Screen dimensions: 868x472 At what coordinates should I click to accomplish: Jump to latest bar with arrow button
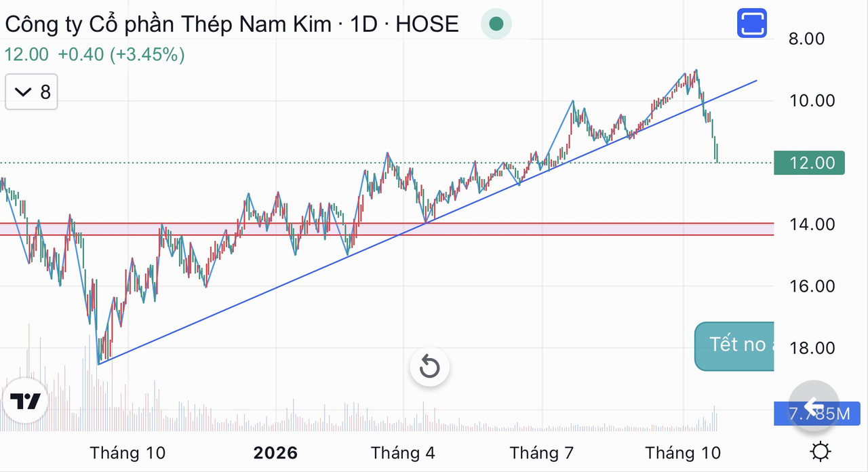(x=814, y=406)
